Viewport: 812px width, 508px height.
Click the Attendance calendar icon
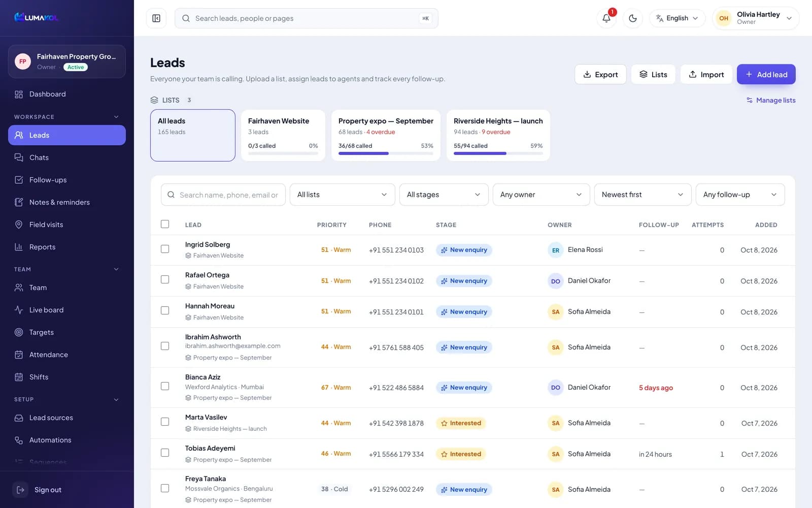[x=19, y=355]
